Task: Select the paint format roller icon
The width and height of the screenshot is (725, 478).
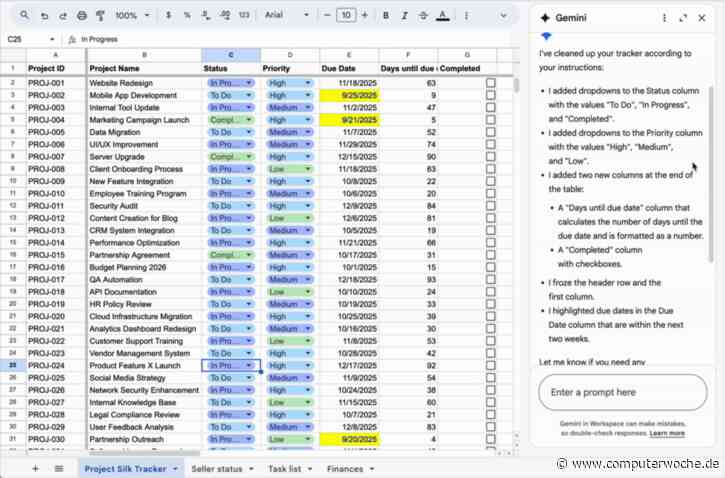Action: tap(100, 16)
